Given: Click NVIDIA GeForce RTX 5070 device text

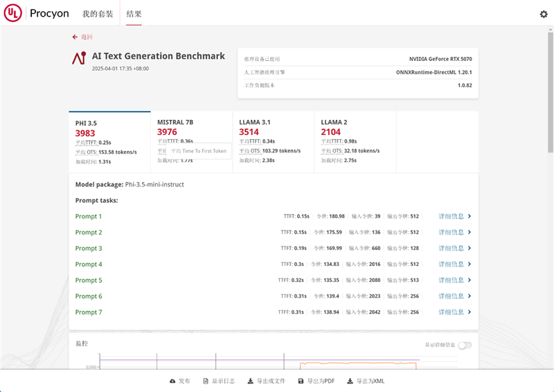Looking at the screenshot, I should coord(440,59).
